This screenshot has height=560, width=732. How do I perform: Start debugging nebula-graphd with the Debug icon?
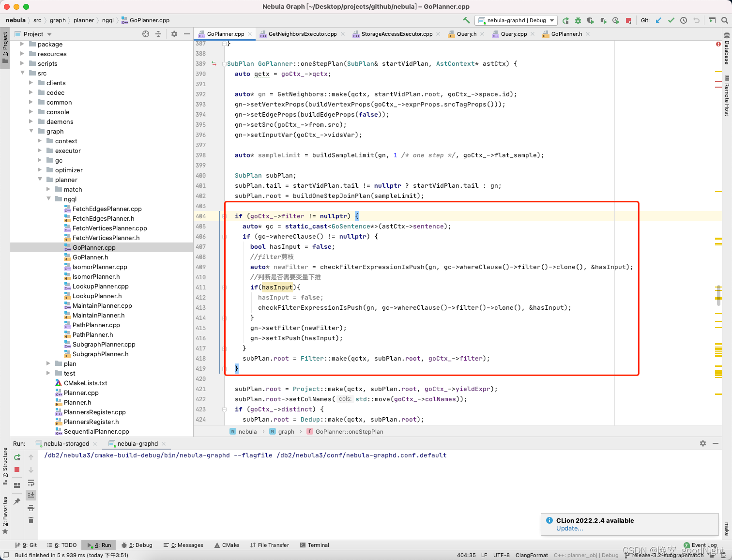(x=579, y=20)
